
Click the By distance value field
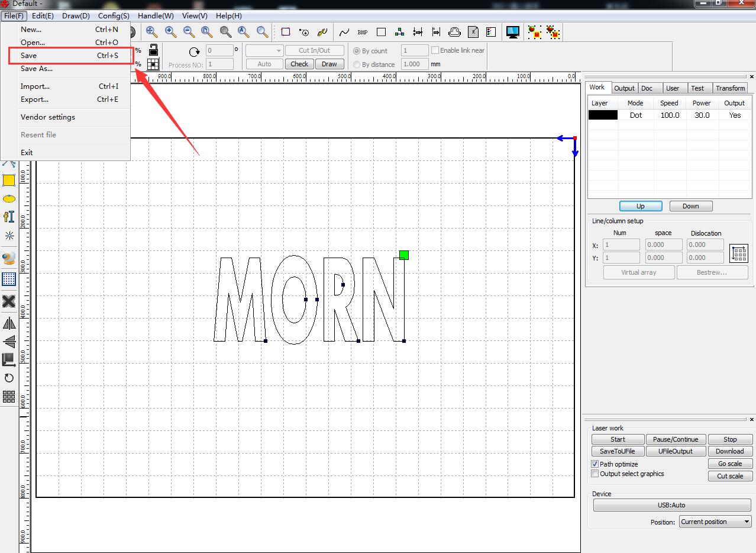(x=415, y=64)
